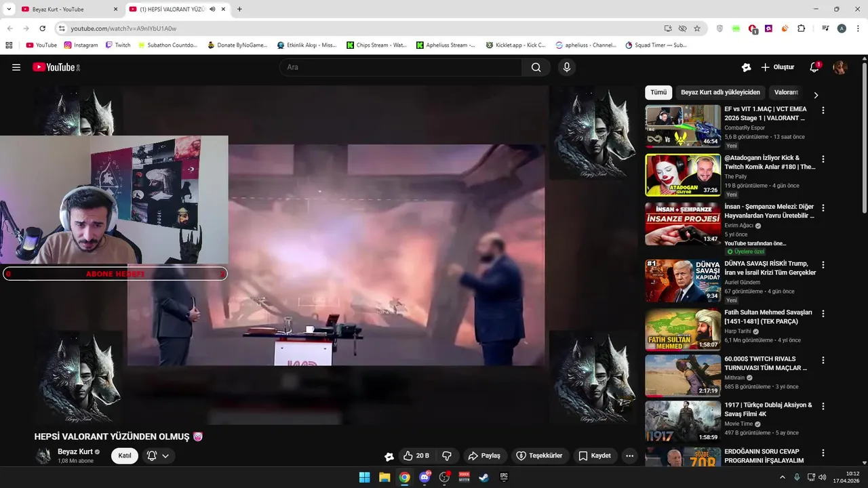This screenshot has width=868, height=488.
Task: Open Steam from the taskbar
Action: [x=484, y=477]
